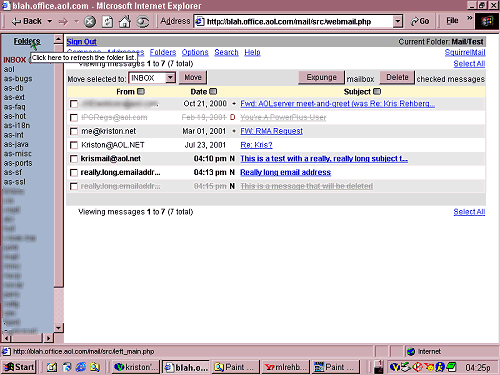Click the Refresh page icon
This screenshot has width=500, height=375.
107,22
